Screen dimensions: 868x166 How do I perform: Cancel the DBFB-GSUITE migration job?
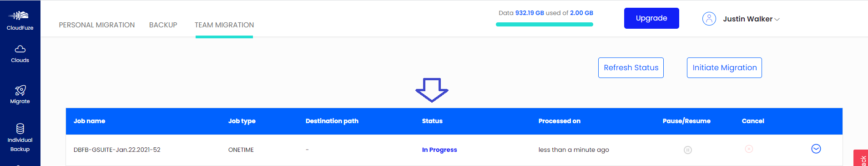749,149
